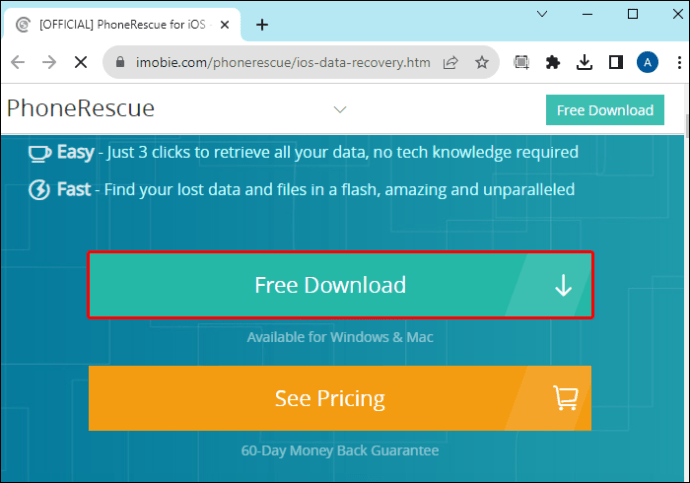
Task: Show browser downloads tray
Action: coord(584,62)
